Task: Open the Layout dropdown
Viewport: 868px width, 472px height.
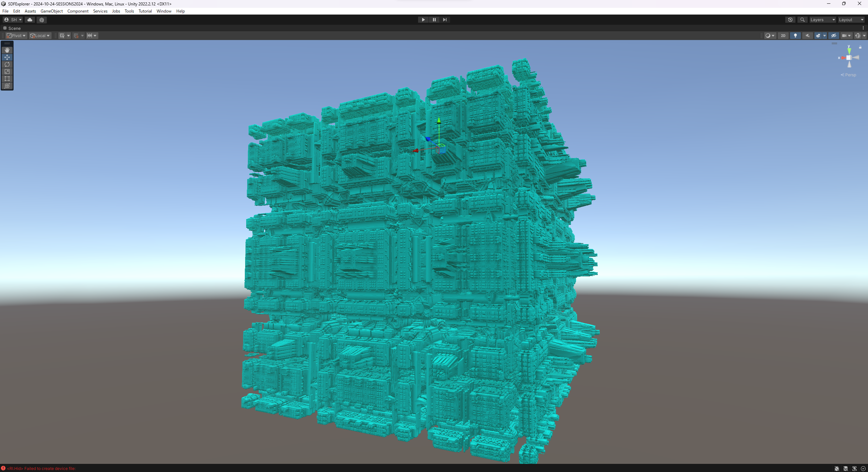Action: (x=851, y=20)
